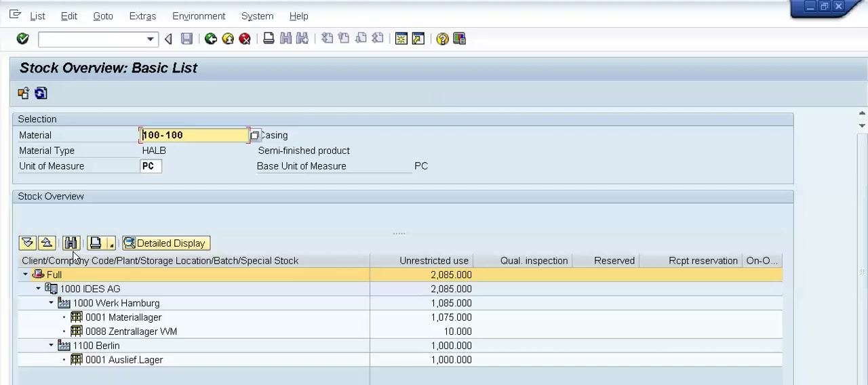Click the First Page icon
The image size is (868, 385).
(327, 39)
